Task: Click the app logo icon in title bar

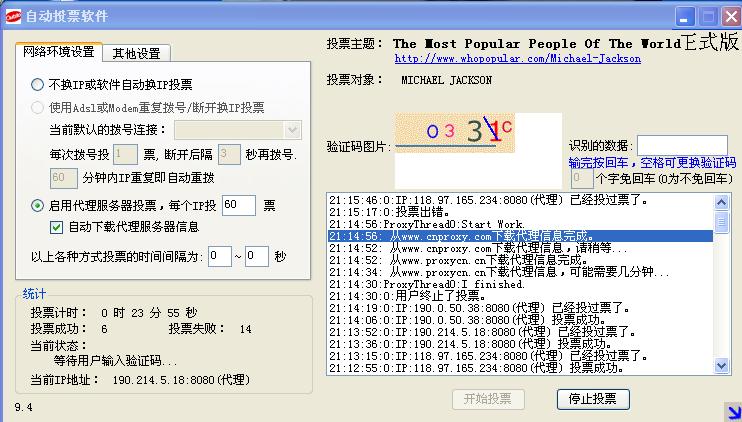Action: [13, 17]
